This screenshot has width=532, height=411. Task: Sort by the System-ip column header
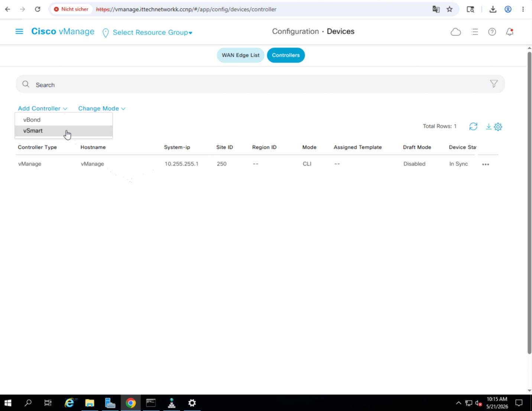(177, 147)
